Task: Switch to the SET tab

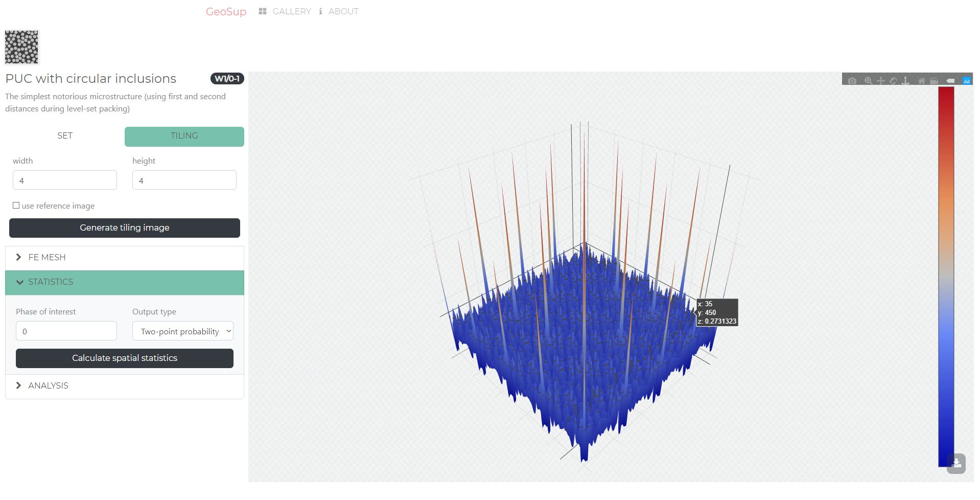Action: (65, 136)
